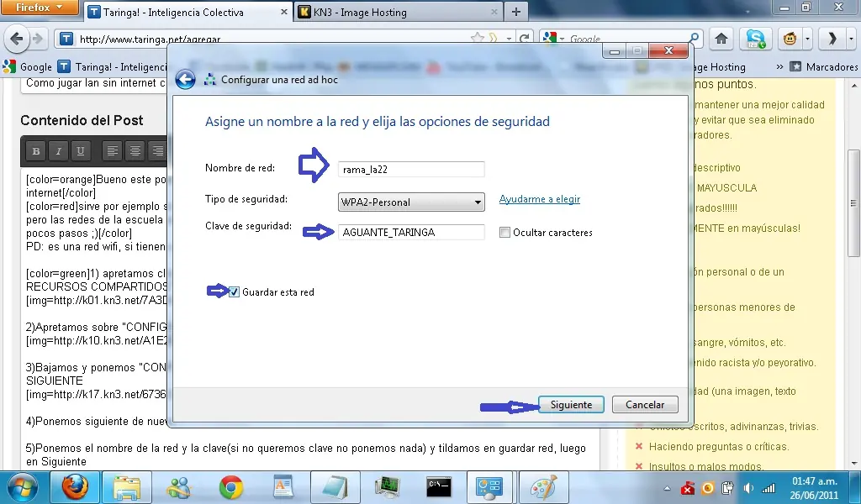Screen dimensions: 861x504
Task: Open the Notepad window from the taskbar
Action: click(x=335, y=487)
